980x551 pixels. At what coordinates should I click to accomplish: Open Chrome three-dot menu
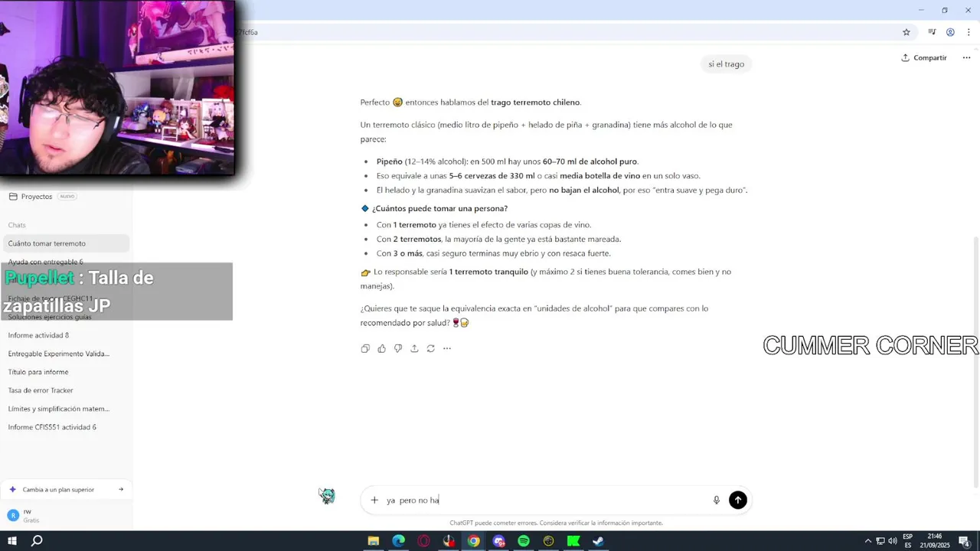(x=969, y=32)
